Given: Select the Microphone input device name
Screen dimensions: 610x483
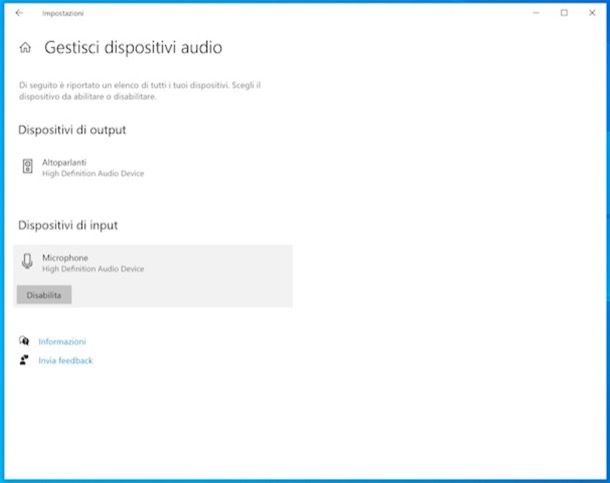Looking at the screenshot, I should point(65,258).
